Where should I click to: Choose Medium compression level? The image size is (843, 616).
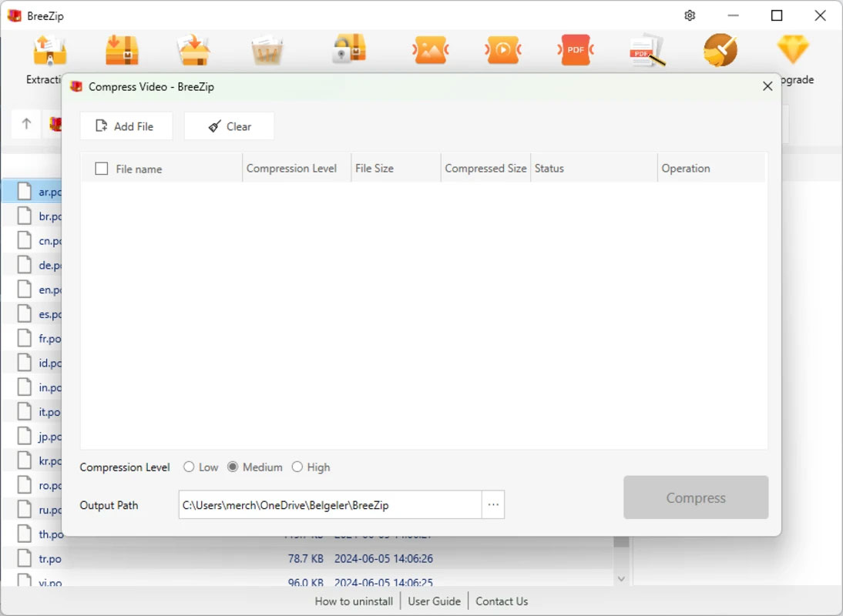click(233, 467)
